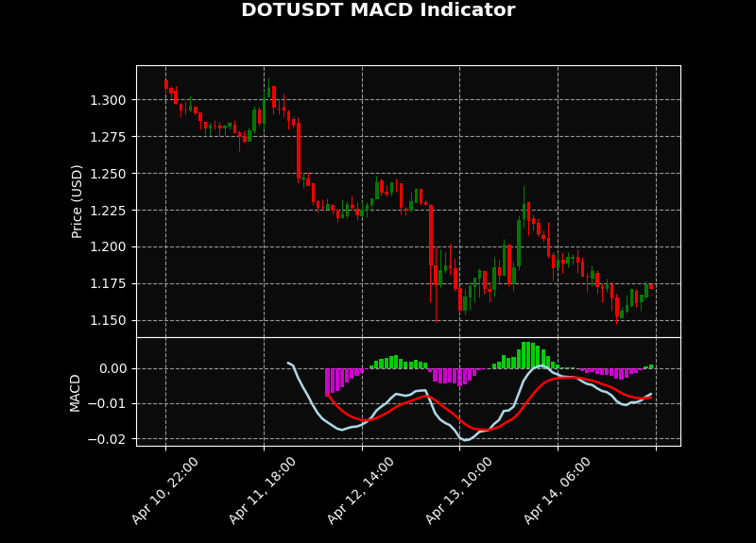Click the −0.01 MACD tick label
Viewport: 756px width, 543px height.
(x=107, y=404)
